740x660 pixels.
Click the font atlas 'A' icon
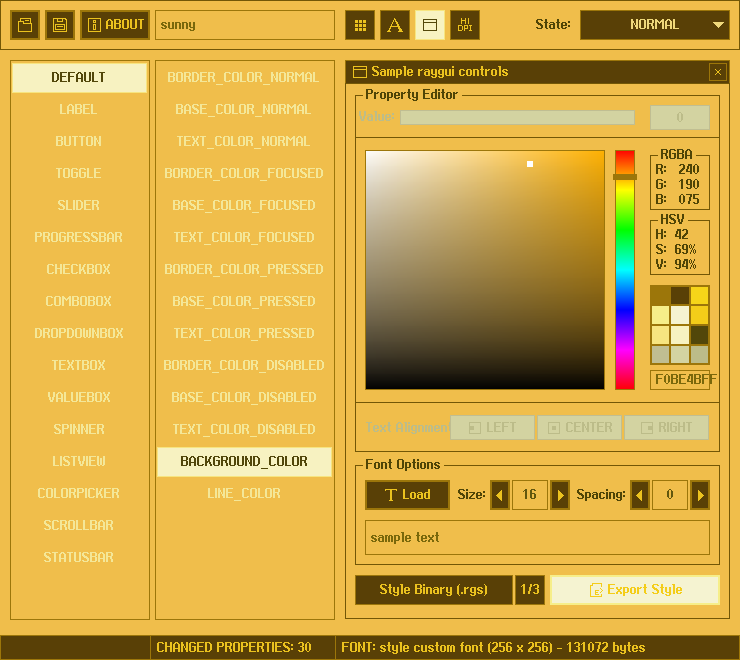[395, 25]
